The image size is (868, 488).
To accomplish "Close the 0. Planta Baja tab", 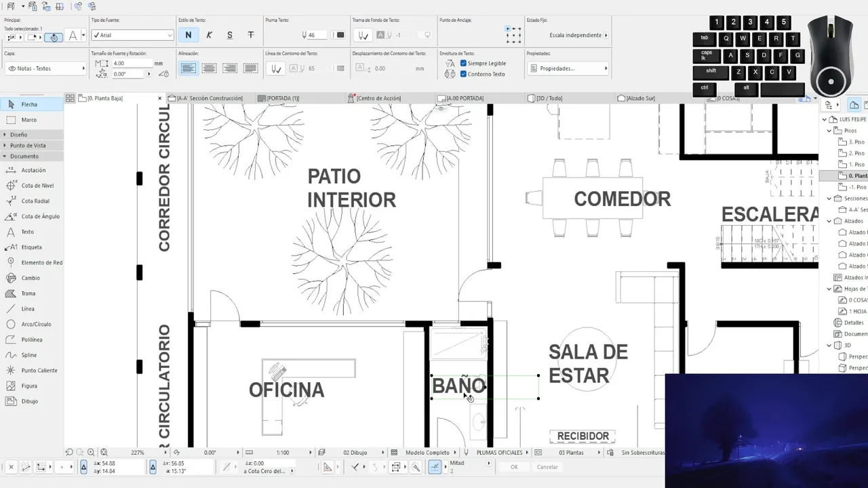I will pyautogui.click(x=160, y=98).
